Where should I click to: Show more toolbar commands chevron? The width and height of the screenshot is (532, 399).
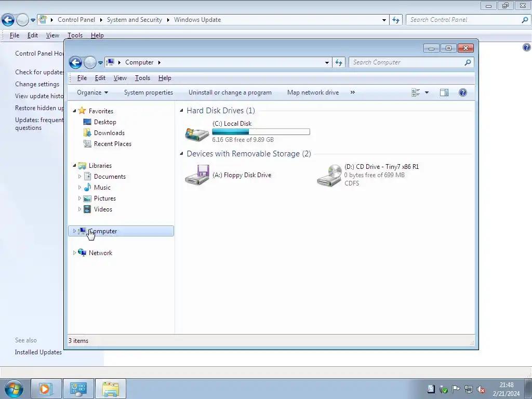click(353, 92)
